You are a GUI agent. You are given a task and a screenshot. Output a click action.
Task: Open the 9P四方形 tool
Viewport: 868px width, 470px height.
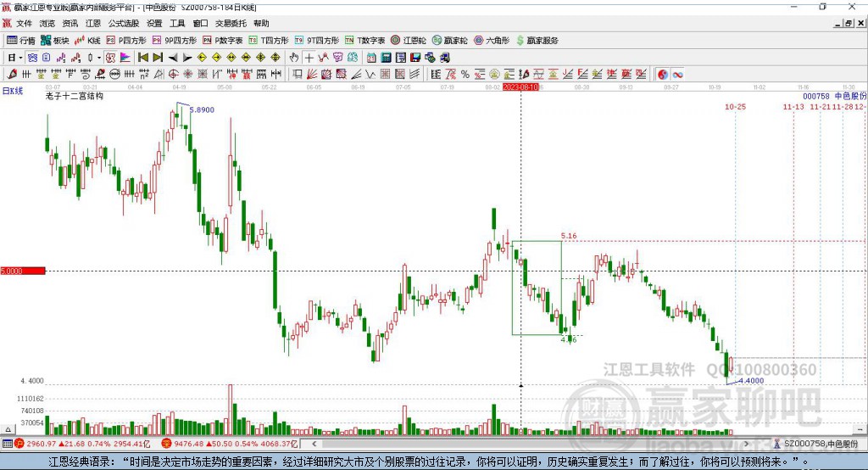[175, 41]
